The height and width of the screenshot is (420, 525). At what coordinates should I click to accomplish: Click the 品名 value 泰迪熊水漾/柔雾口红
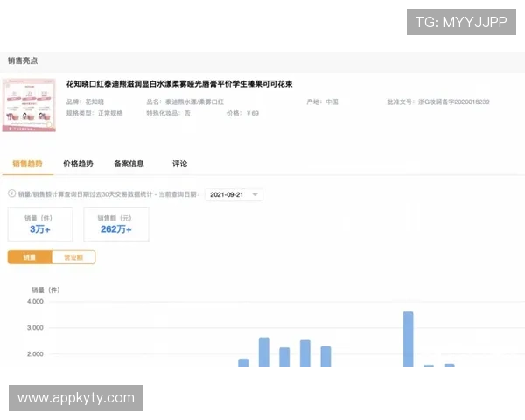pyautogui.click(x=194, y=101)
